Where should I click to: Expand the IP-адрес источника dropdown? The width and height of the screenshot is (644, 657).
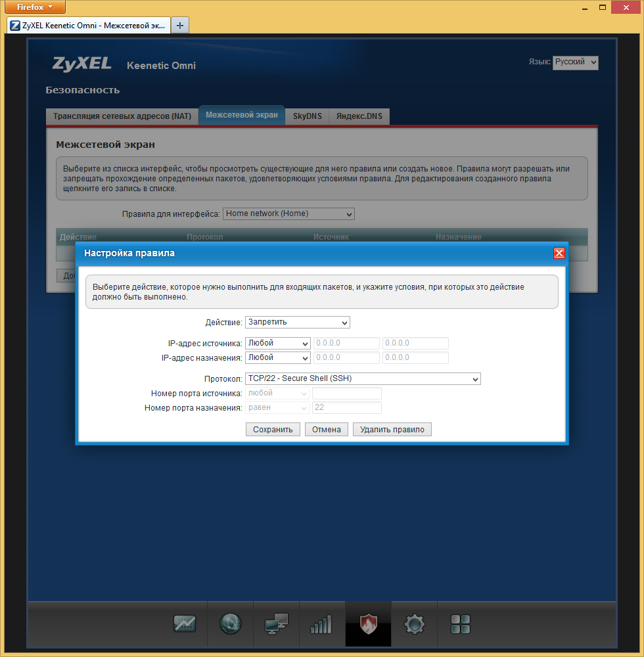click(277, 343)
